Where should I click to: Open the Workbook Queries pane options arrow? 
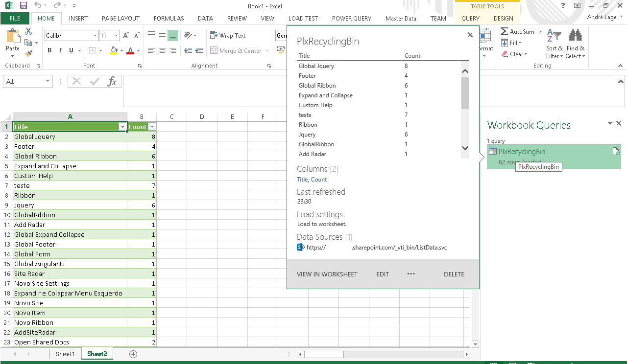(x=610, y=124)
